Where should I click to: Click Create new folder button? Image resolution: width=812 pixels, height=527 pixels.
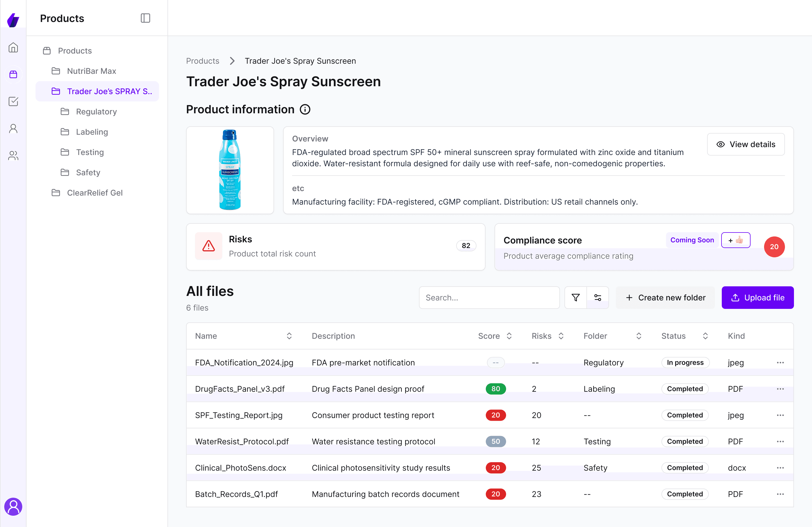(665, 297)
